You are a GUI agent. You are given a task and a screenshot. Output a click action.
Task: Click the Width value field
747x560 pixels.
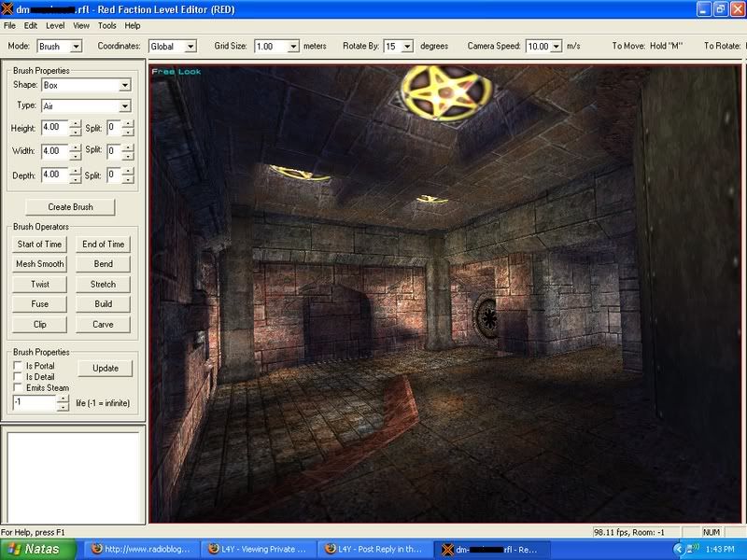pyautogui.click(x=55, y=151)
